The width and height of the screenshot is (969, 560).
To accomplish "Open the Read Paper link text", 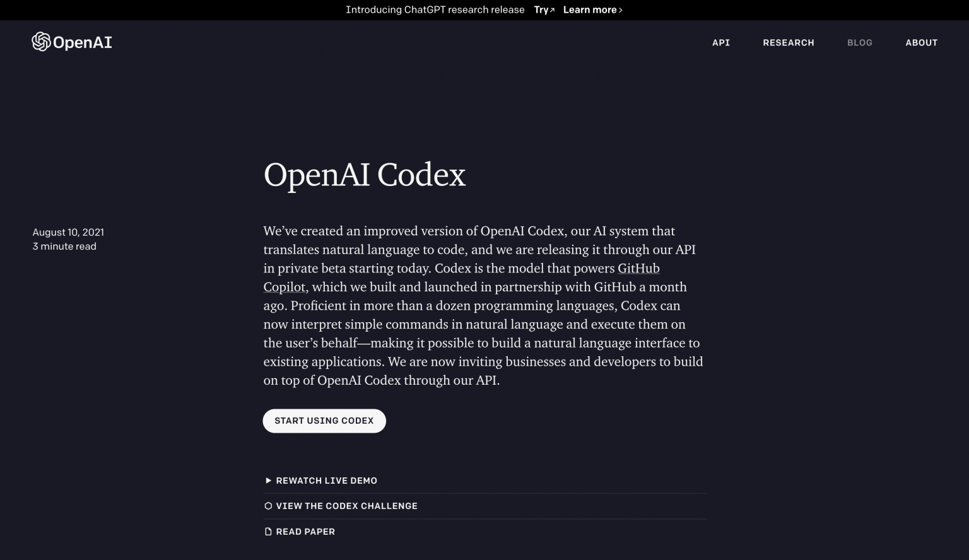I will point(305,532).
